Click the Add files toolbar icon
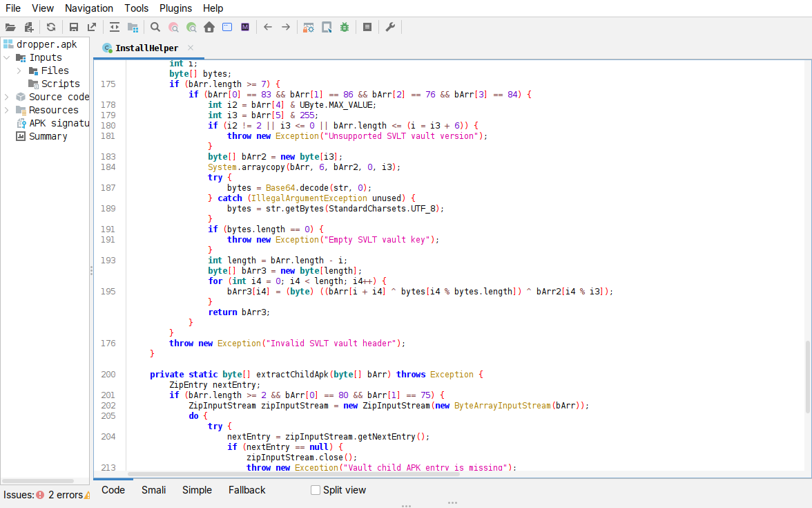 click(29, 28)
